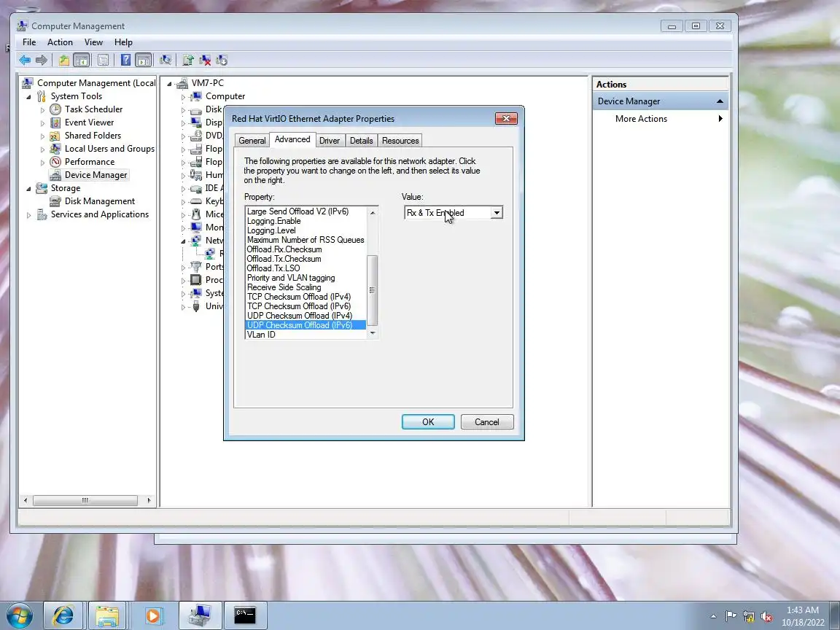Collapse the System Tools node
Screen dimensions: 840x630
point(29,97)
